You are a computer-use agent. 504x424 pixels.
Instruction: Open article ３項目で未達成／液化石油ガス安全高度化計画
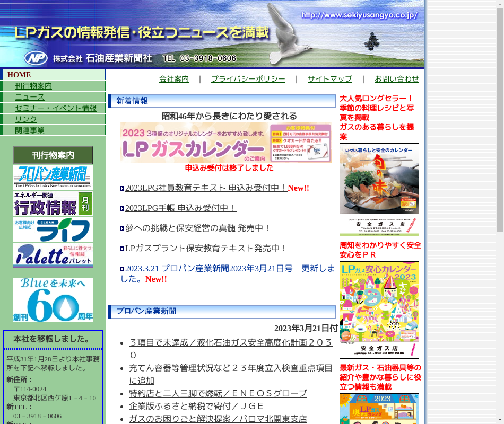click(x=230, y=349)
